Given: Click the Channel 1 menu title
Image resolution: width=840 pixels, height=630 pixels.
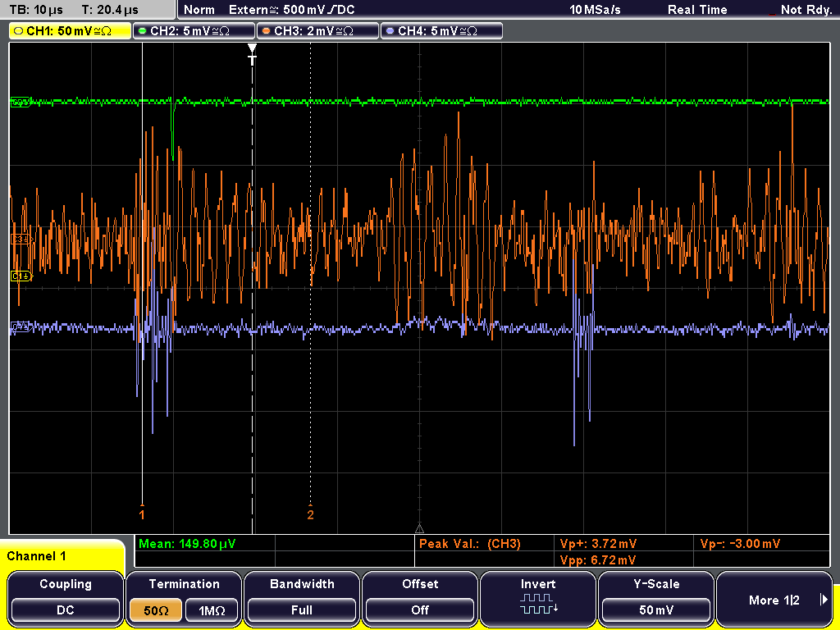Looking at the screenshot, I should tap(36, 556).
